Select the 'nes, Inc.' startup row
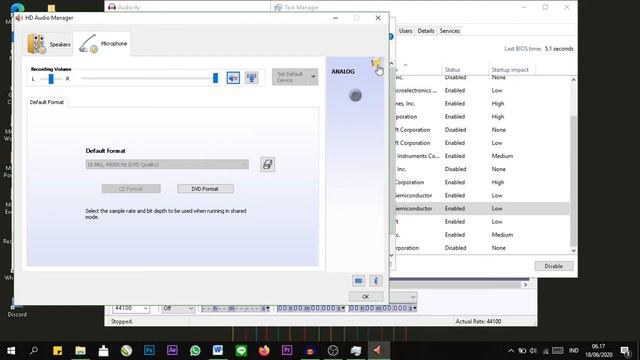This screenshot has height=360, width=640. (x=481, y=104)
